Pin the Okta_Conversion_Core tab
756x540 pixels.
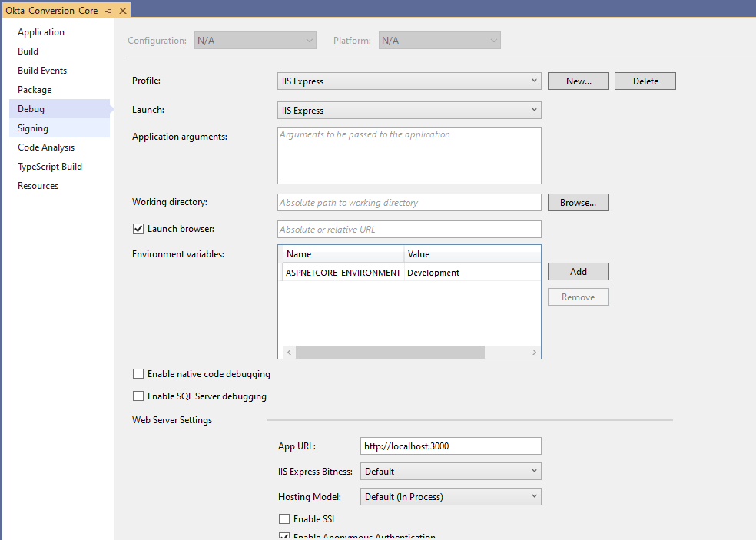(x=109, y=11)
